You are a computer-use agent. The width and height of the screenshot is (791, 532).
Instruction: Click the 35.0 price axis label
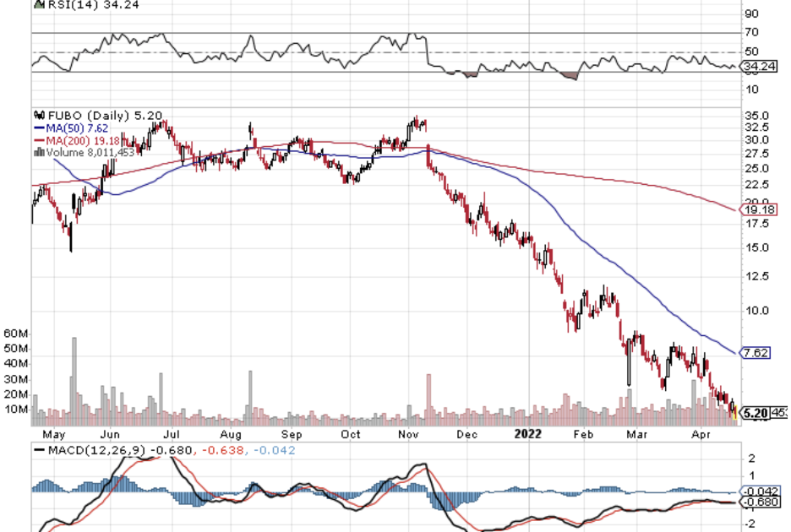756,116
